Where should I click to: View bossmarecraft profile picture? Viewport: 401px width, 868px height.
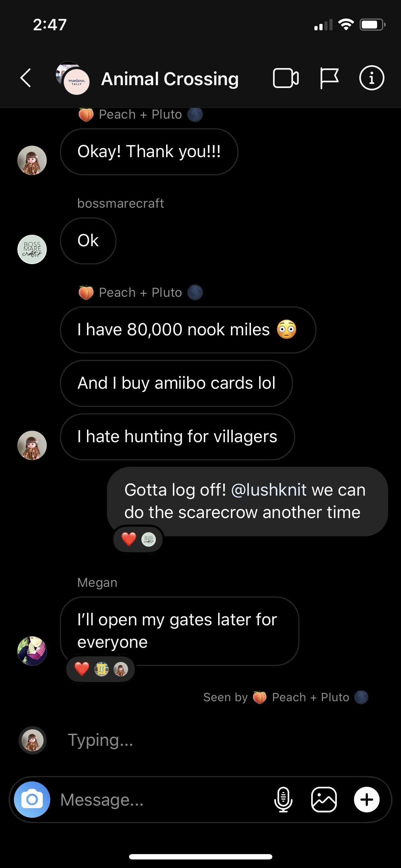click(x=32, y=249)
